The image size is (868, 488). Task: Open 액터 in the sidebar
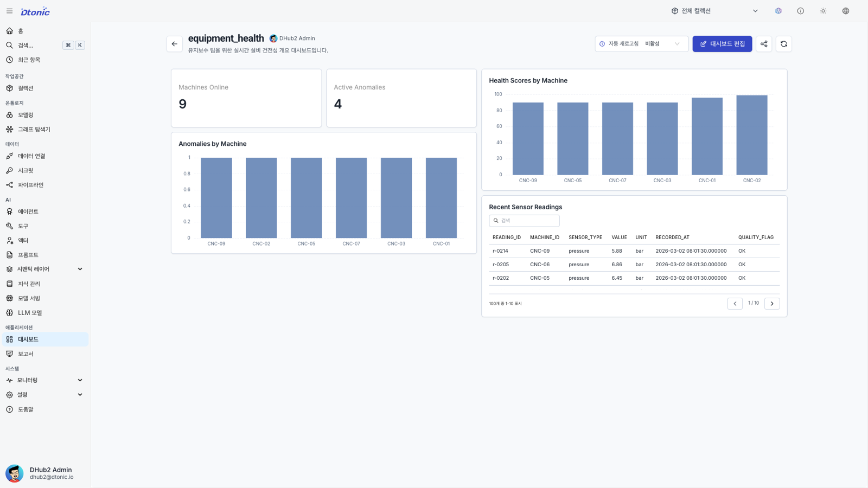click(45, 240)
